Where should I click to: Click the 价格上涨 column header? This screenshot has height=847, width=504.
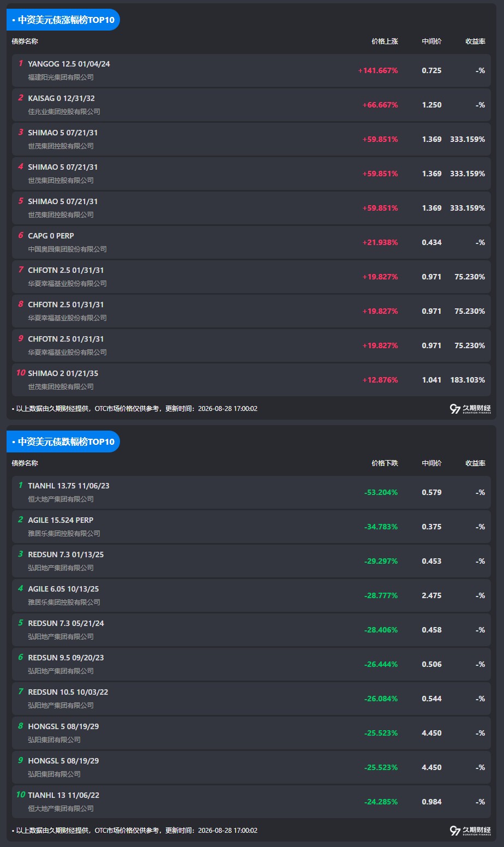385,41
